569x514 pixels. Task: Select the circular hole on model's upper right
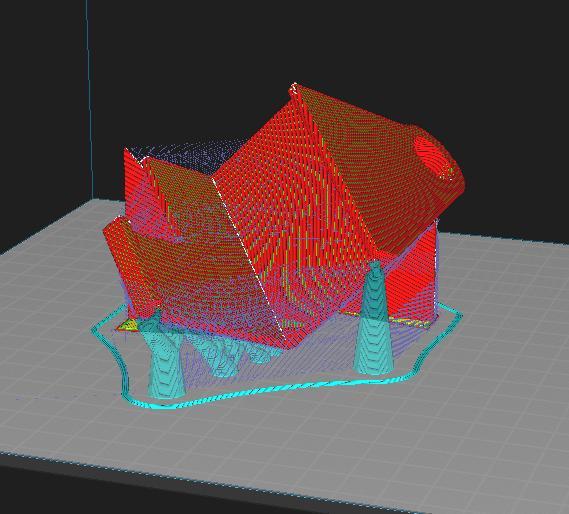(x=434, y=156)
